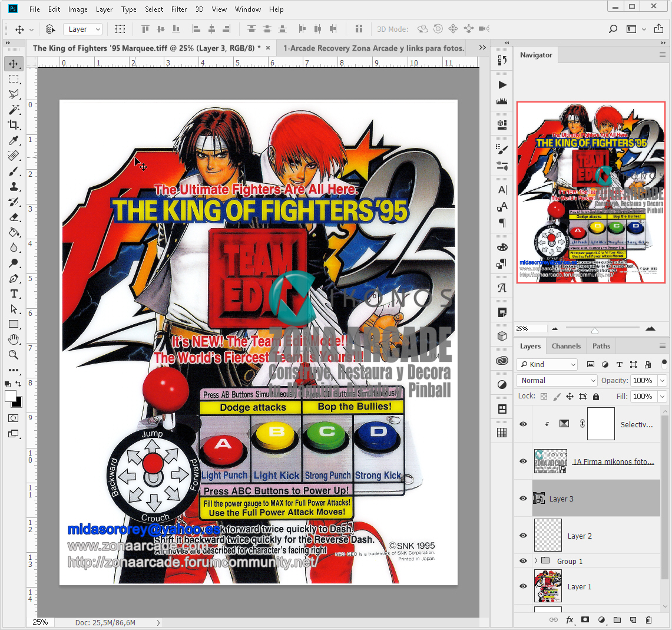Select the Layer 1 thumbnail
This screenshot has width=672, height=630.
pos(548,586)
